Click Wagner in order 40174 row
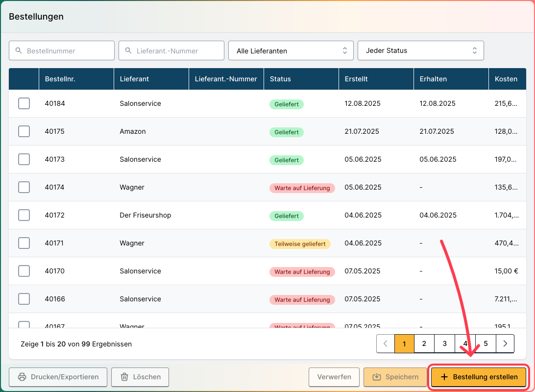 (132, 187)
